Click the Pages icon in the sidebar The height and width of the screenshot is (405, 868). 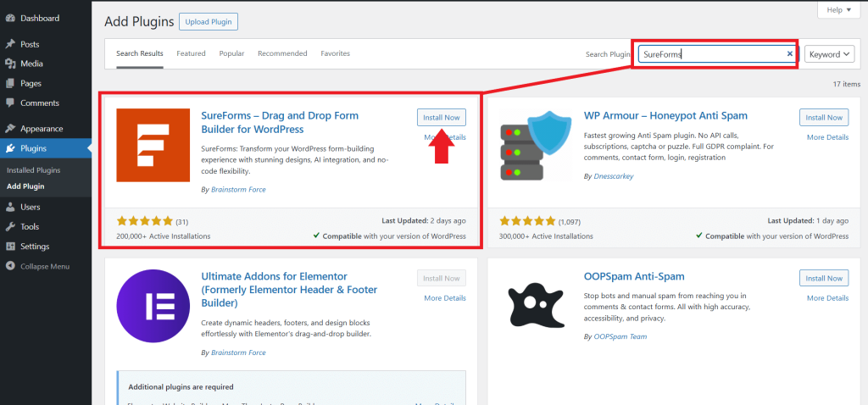[10, 84]
